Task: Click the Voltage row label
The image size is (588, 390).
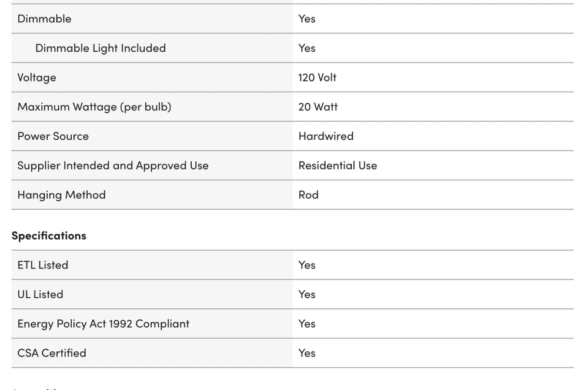Action: point(36,78)
